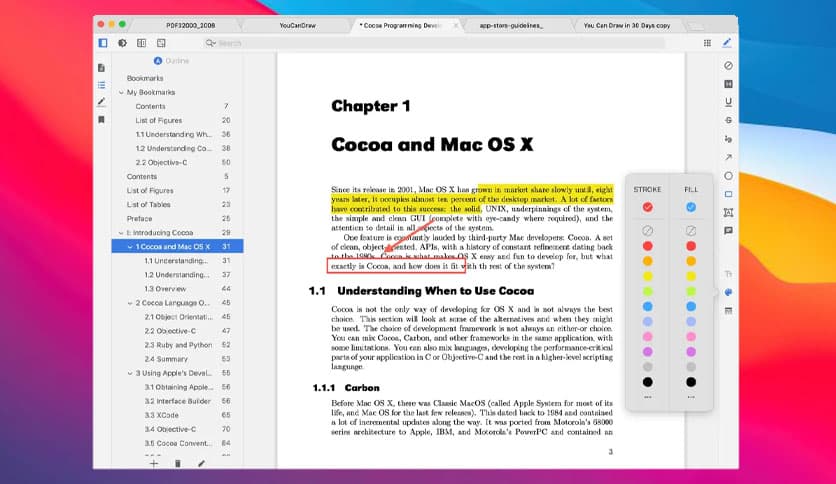Viewport: 836px width, 484px height.
Task: Click the line style icon below palette
Action: (x=728, y=311)
